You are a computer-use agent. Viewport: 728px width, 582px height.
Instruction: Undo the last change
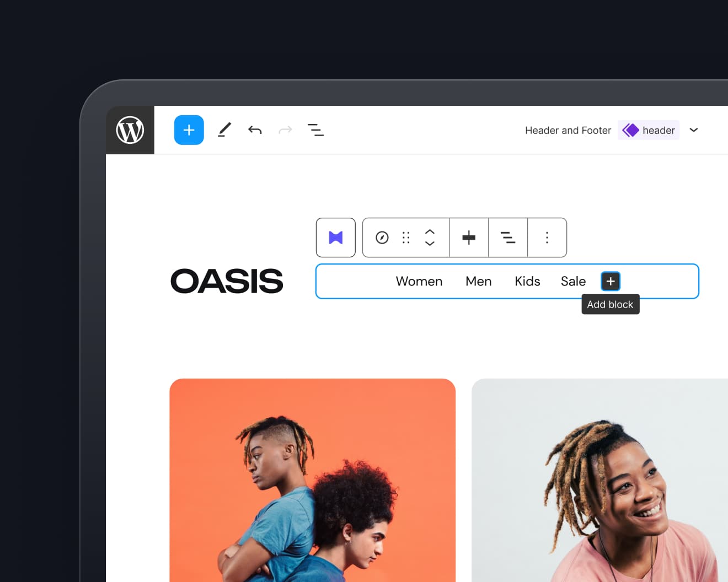pos(255,130)
